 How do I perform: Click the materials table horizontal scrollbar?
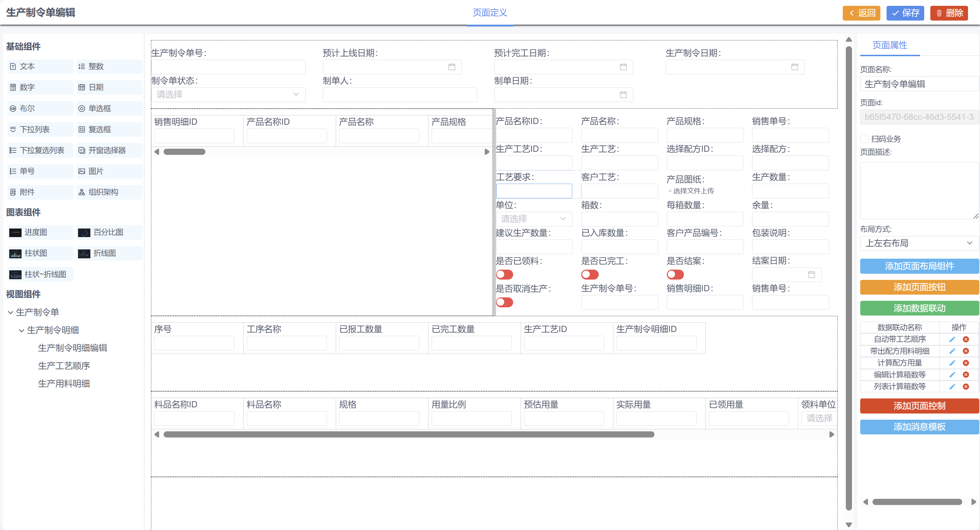[409, 434]
